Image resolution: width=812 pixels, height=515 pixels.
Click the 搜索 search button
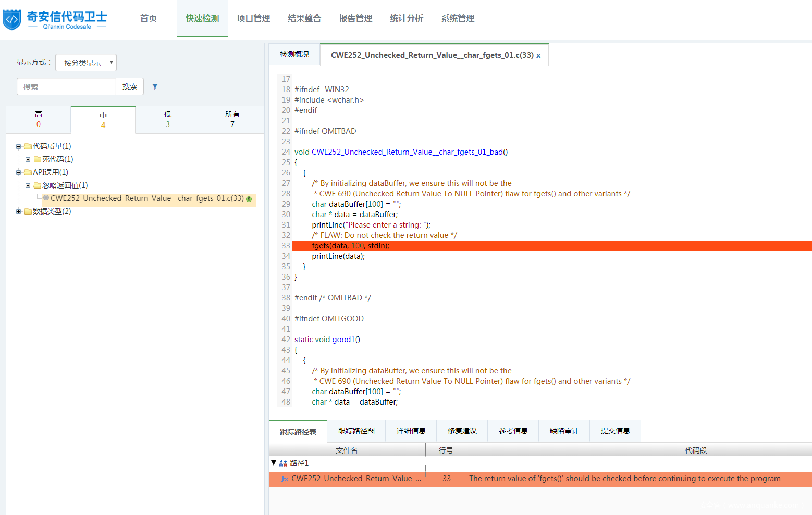[130, 86]
